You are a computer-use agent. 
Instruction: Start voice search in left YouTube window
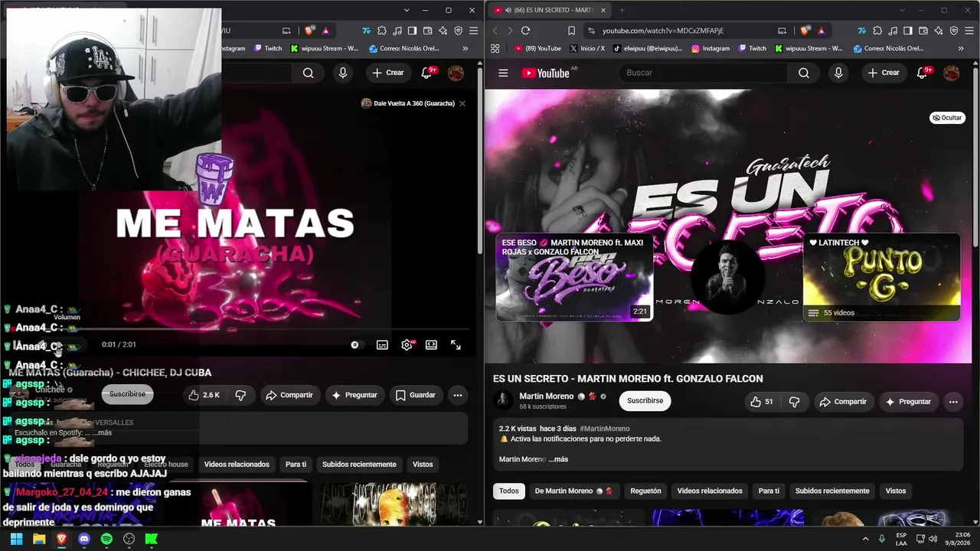(343, 73)
